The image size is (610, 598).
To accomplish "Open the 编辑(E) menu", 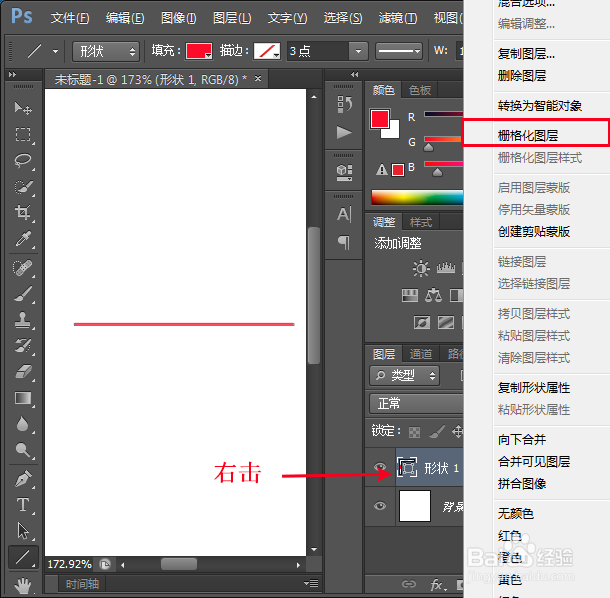I will (125, 18).
